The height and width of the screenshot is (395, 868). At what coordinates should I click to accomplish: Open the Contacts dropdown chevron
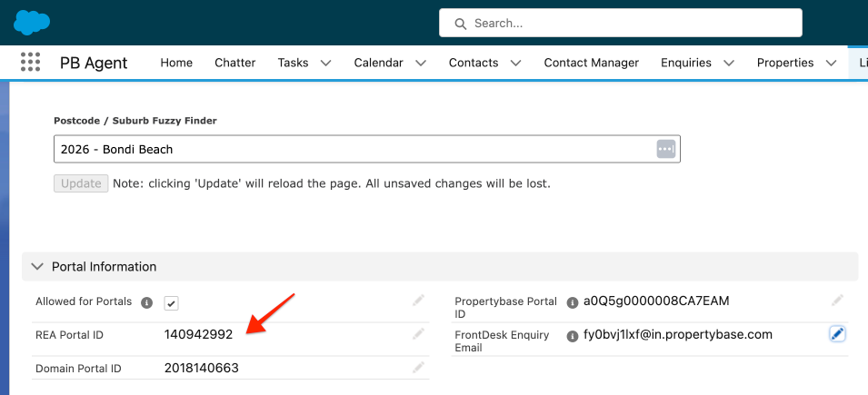[515, 63]
